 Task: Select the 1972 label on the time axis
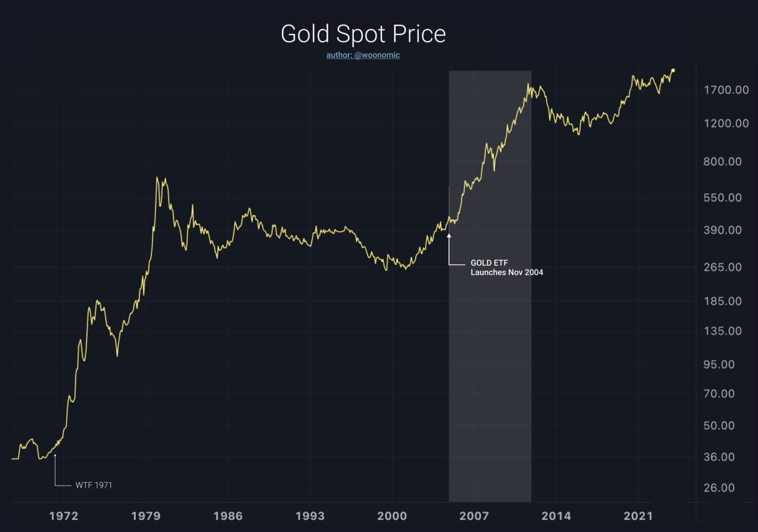(x=64, y=516)
